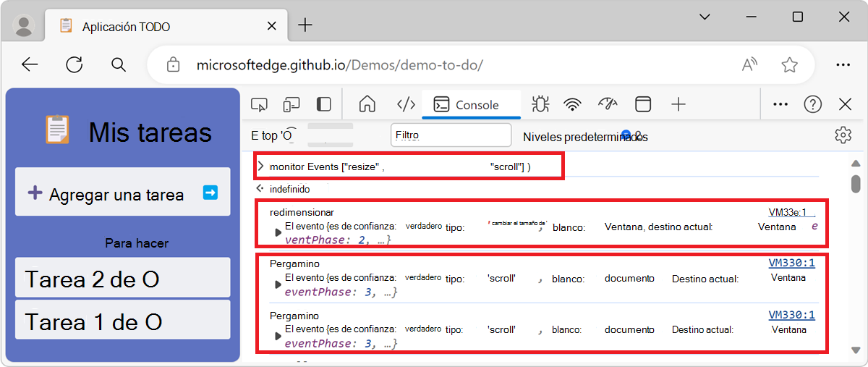
Task: Open DevTools customize ellipsis menu
Action: 780,105
